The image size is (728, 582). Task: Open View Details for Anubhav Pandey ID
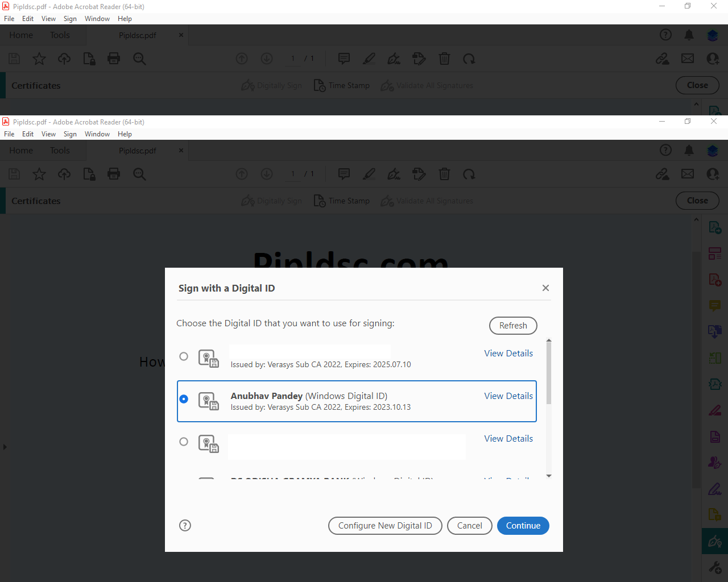coord(508,396)
